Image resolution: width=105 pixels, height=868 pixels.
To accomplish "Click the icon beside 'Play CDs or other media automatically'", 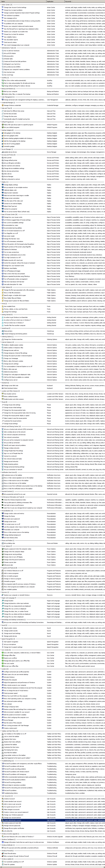I will tap(3, 80).
